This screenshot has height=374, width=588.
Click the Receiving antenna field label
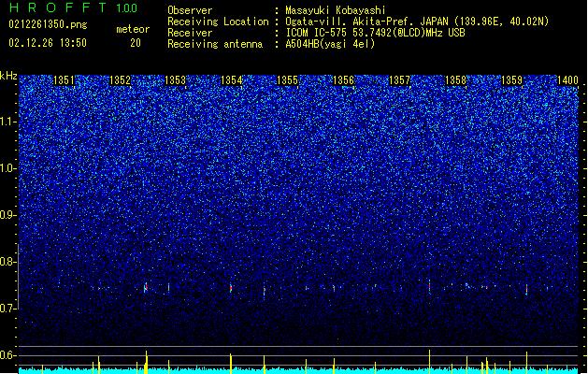(215, 44)
